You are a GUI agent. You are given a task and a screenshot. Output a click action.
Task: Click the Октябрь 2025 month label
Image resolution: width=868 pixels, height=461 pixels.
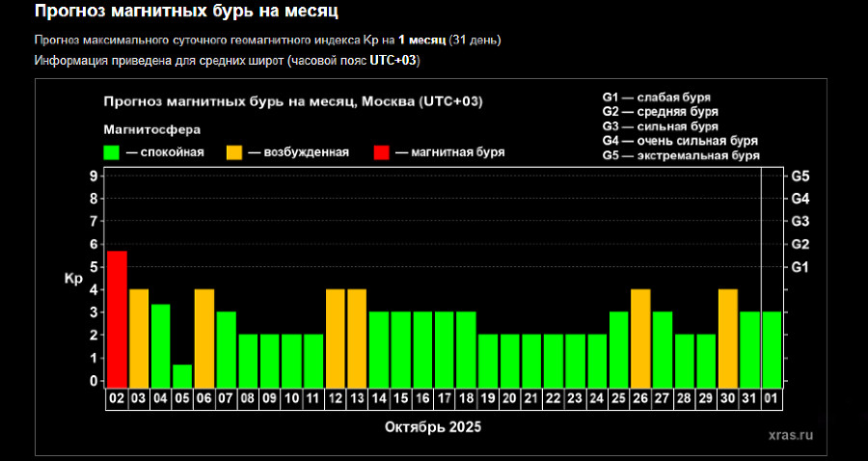pos(433,426)
